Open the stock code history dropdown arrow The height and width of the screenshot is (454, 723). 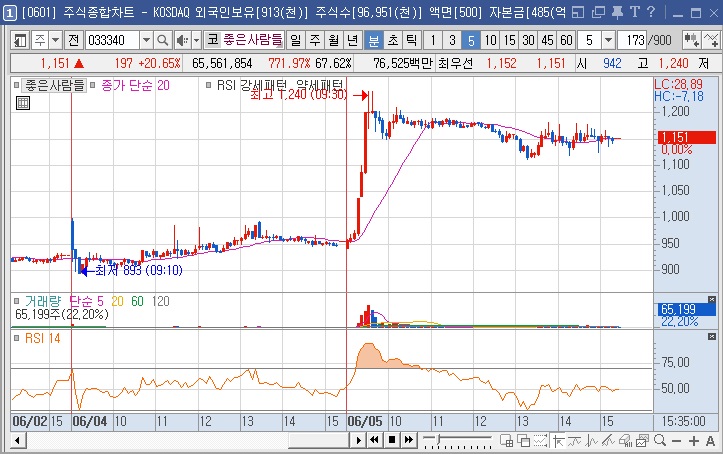(x=146, y=41)
